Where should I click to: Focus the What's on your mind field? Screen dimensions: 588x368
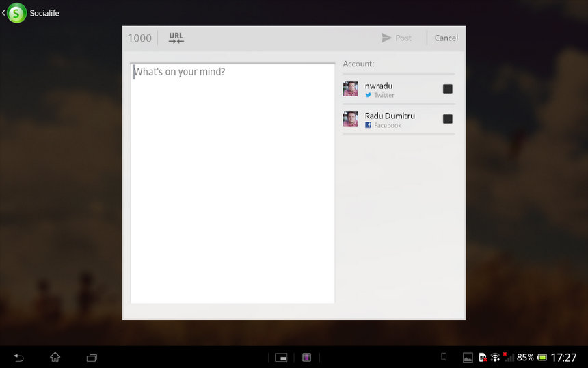coord(232,183)
